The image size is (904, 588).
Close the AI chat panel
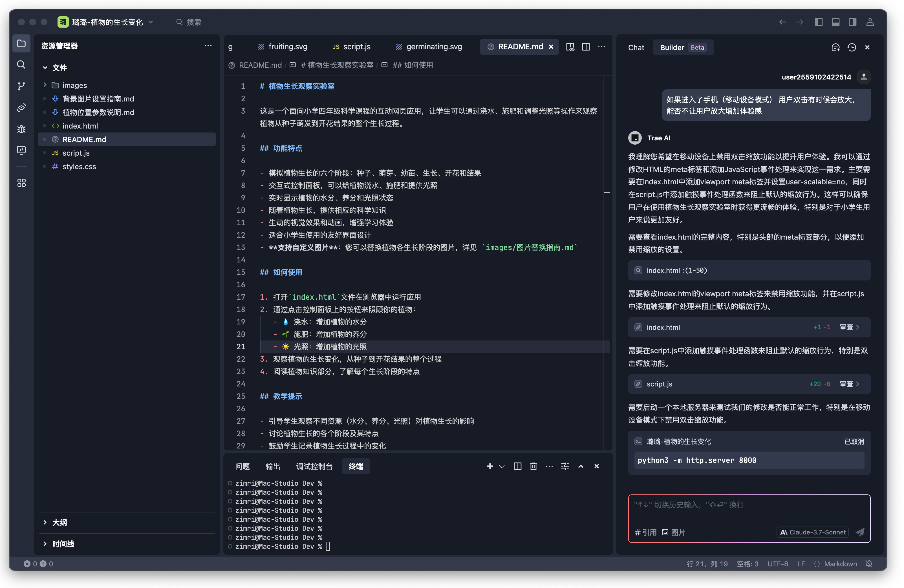click(x=868, y=47)
